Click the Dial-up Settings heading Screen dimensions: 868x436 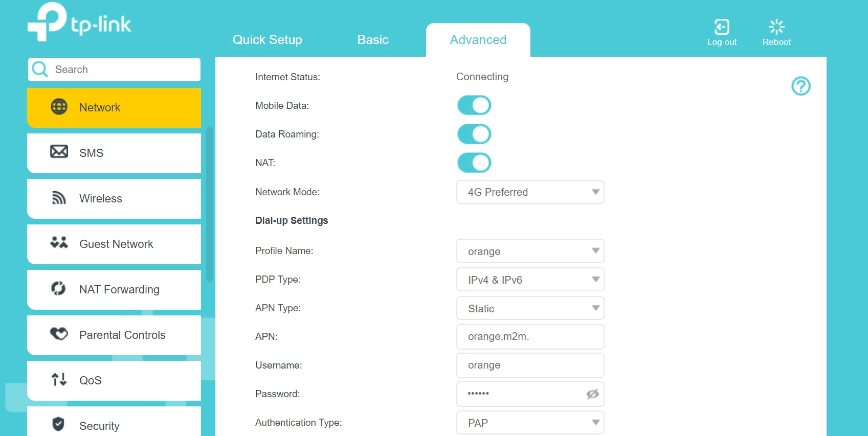(x=292, y=220)
